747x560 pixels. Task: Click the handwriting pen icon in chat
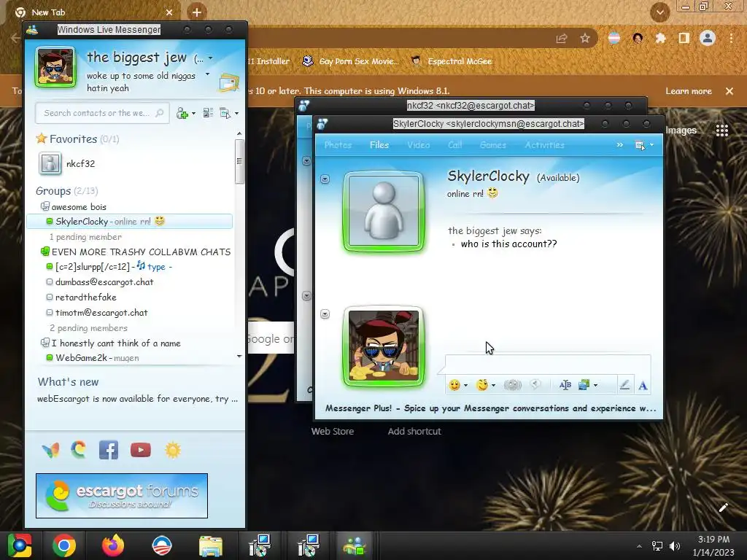624,385
